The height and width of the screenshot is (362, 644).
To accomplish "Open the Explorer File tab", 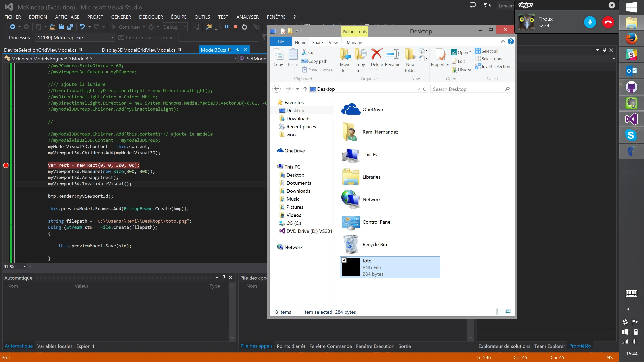I will 281,42.
